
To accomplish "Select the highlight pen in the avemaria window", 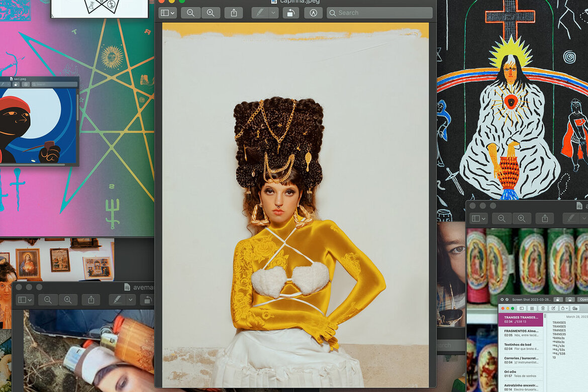I will pyautogui.click(x=118, y=300).
